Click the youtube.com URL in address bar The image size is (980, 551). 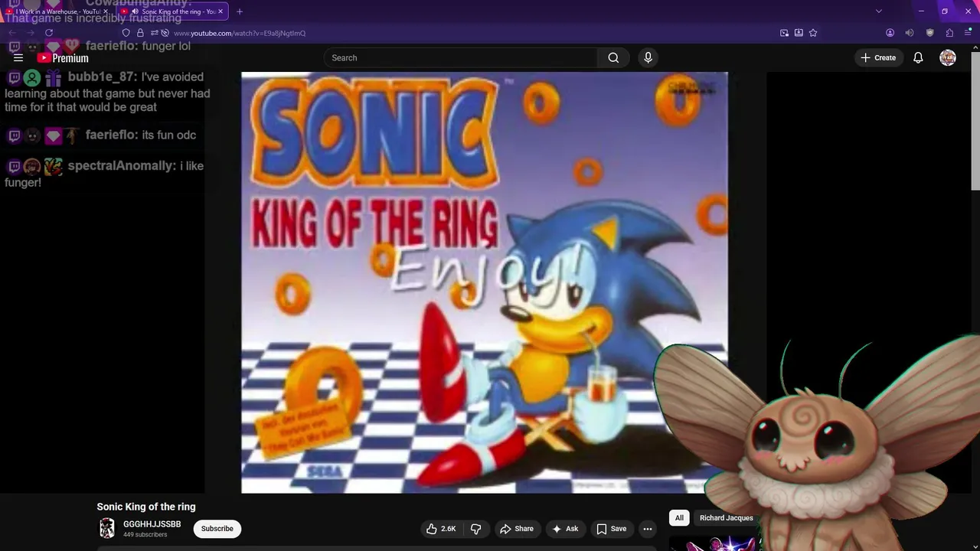[x=240, y=33]
